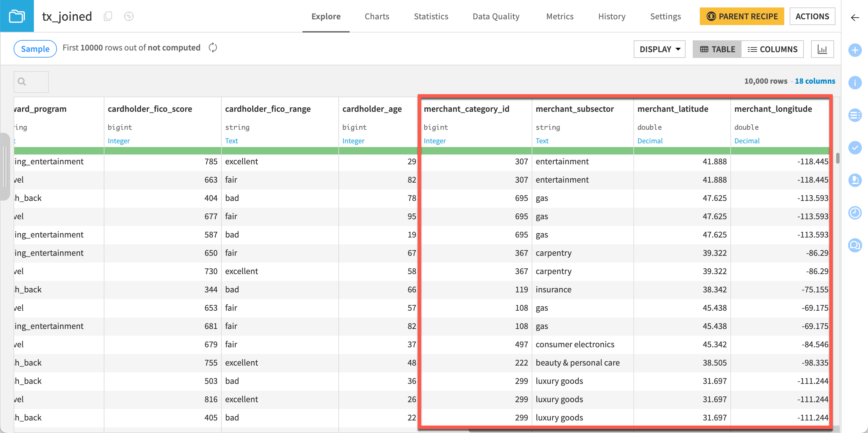Open the timeline clock icon in right sidebar
The width and height of the screenshot is (868, 433).
point(855,213)
